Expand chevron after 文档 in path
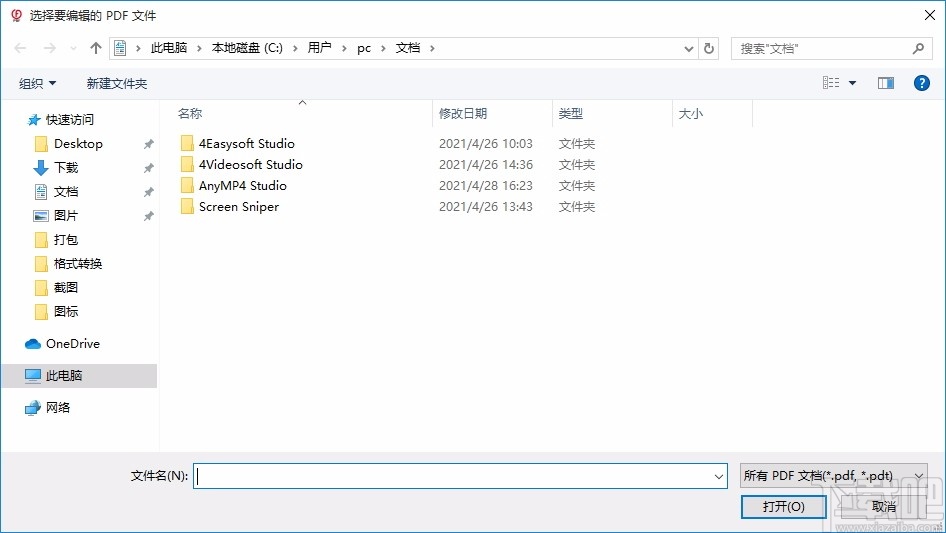The image size is (946, 533). tap(432, 48)
